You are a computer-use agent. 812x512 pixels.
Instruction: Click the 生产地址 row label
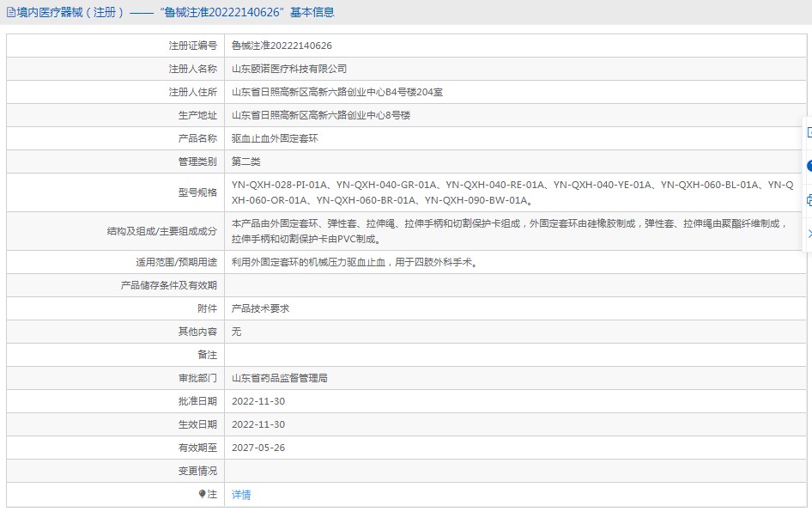coord(197,115)
